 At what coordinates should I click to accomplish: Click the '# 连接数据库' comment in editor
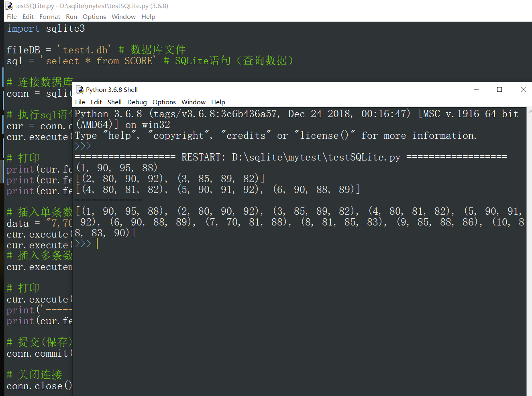40,82
